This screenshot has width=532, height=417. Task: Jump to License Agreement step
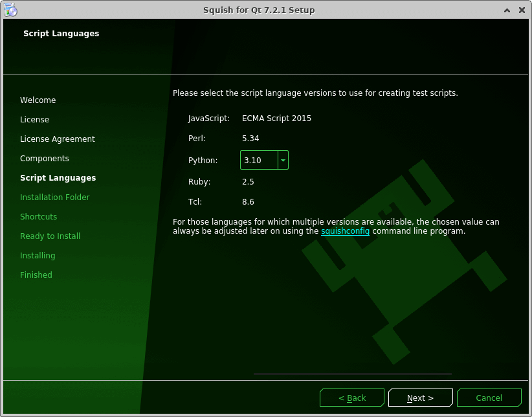[x=57, y=139]
